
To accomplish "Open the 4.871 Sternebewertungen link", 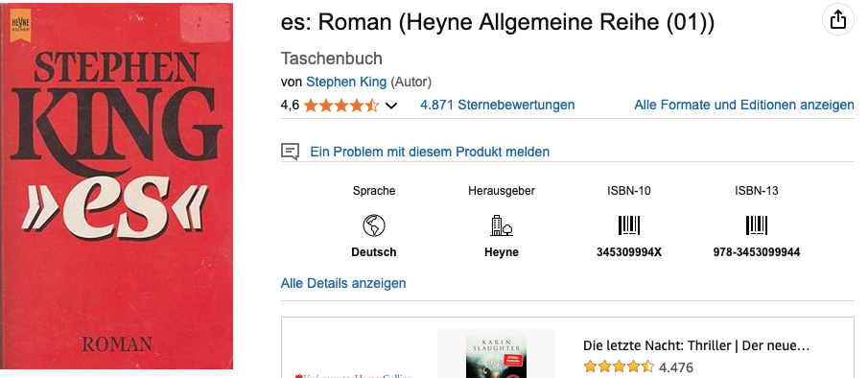I will click(497, 105).
